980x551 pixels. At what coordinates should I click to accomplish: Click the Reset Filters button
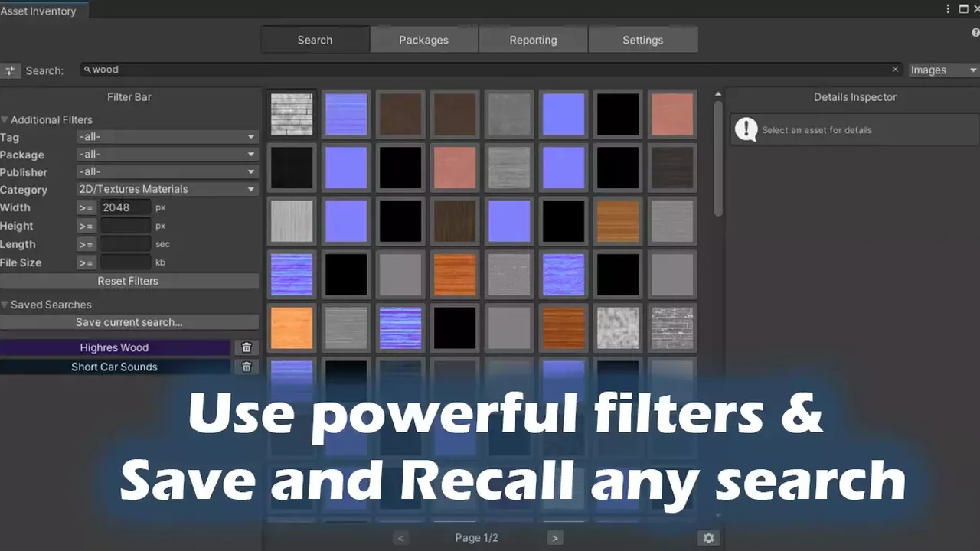click(129, 281)
